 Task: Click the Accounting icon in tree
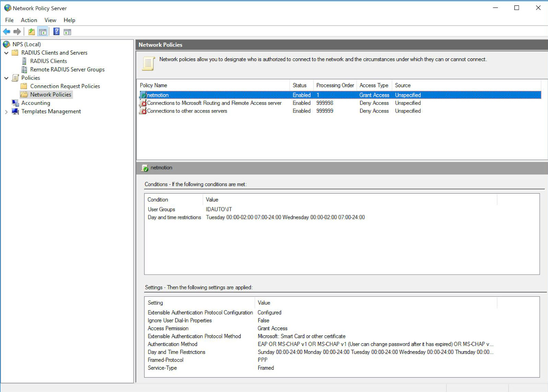tap(15, 103)
